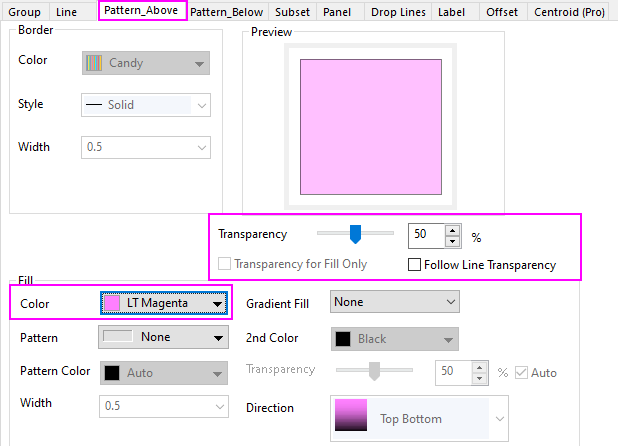The width and height of the screenshot is (618, 446).
Task: Open the border Style dropdown
Action: [144, 104]
